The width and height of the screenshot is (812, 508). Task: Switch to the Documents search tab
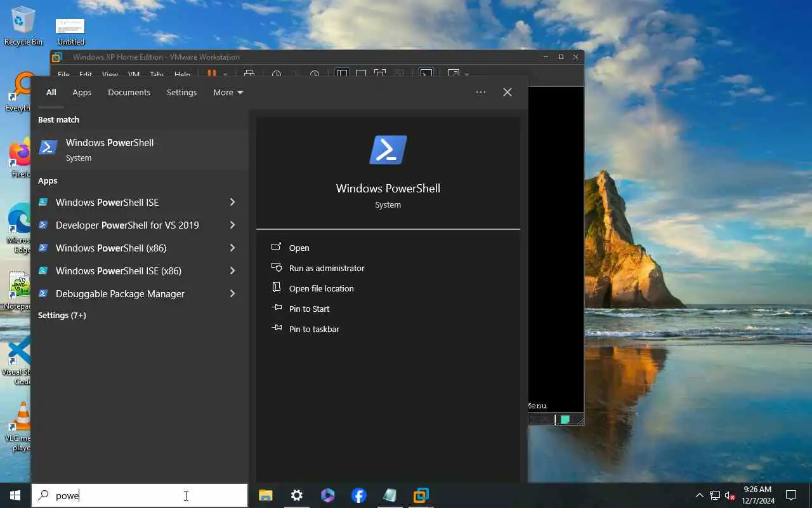tap(129, 92)
